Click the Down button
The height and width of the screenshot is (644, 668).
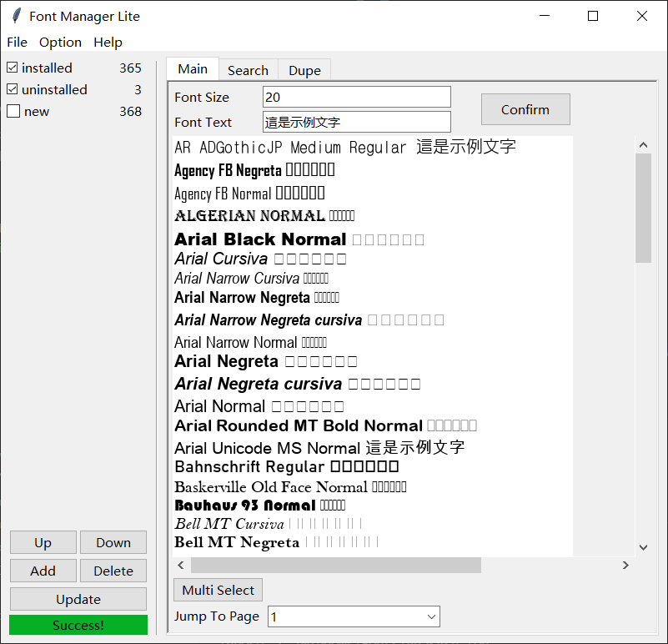click(113, 542)
